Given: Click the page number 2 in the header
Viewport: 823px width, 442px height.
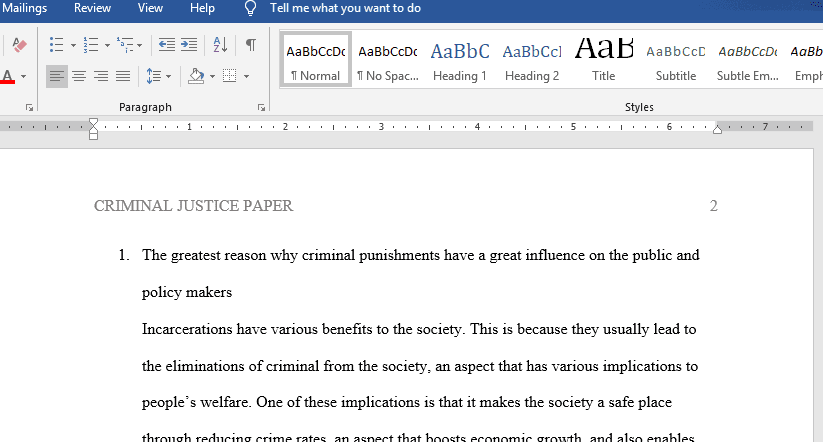Looking at the screenshot, I should point(713,206).
